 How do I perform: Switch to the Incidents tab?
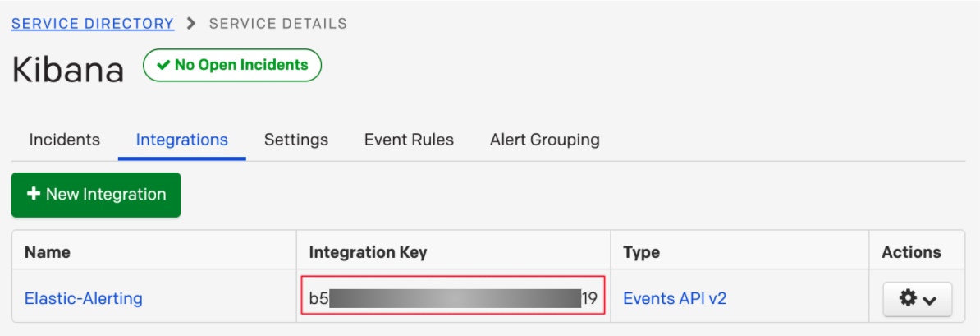[64, 140]
